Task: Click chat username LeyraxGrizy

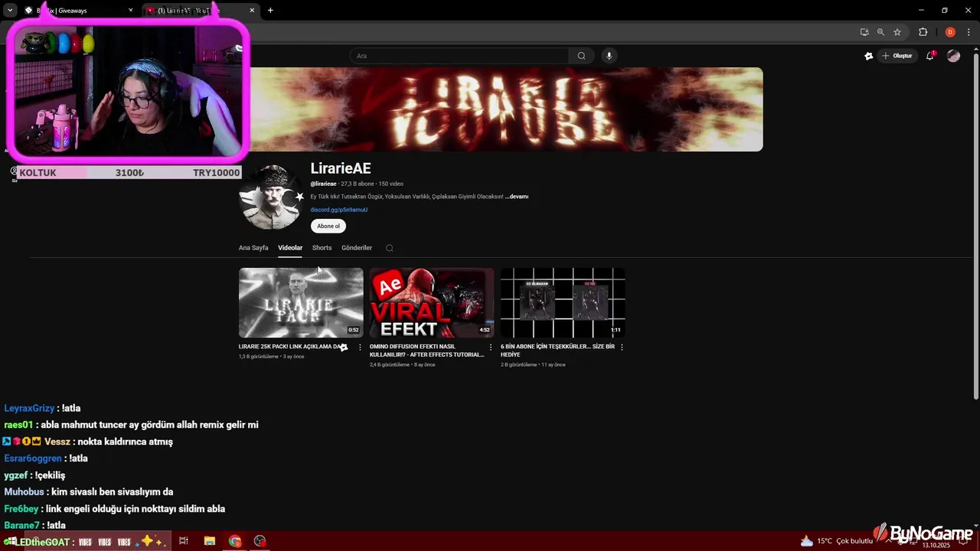Action: [29, 409]
